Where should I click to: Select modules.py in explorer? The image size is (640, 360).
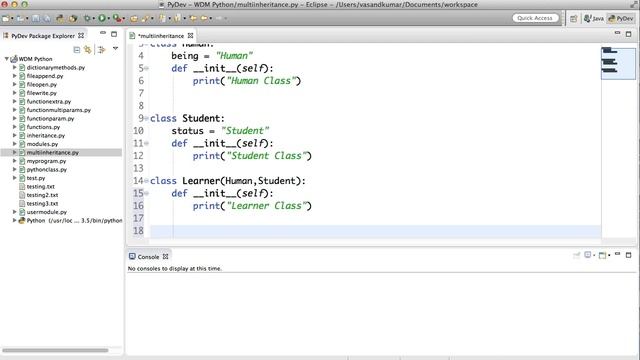point(42,144)
